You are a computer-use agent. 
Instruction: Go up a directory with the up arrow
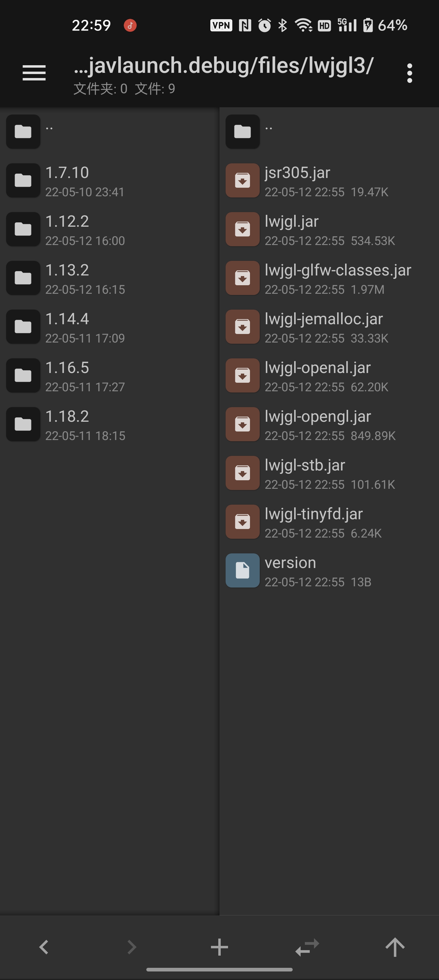click(395, 946)
